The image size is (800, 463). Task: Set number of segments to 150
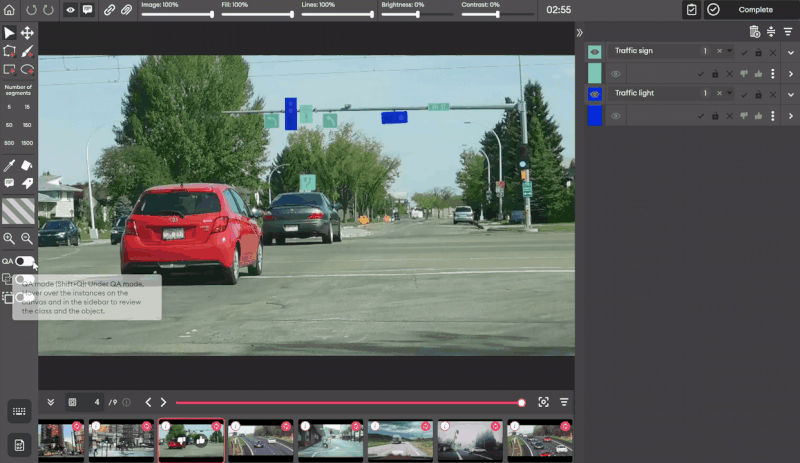(x=27, y=125)
